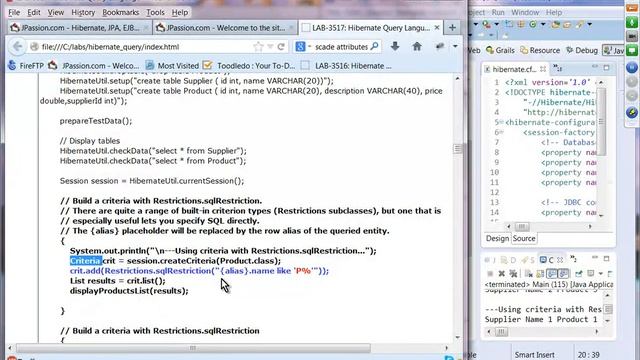The height and width of the screenshot is (360, 640).
Task: Click the magnifier in the search box
Action: pyautogui.click(x=374, y=47)
